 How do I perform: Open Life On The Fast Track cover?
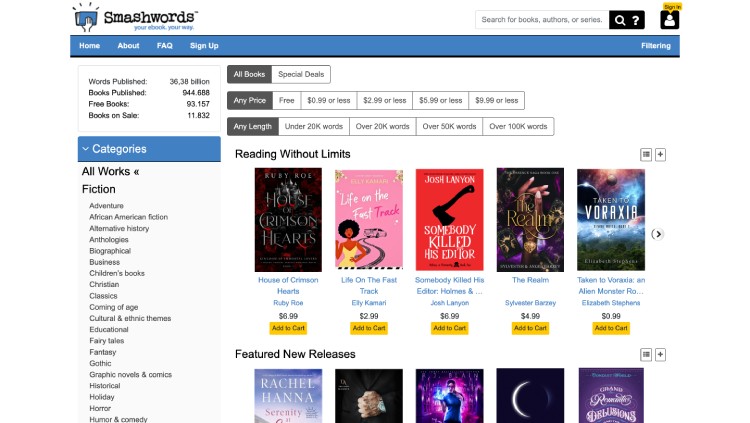pos(369,220)
